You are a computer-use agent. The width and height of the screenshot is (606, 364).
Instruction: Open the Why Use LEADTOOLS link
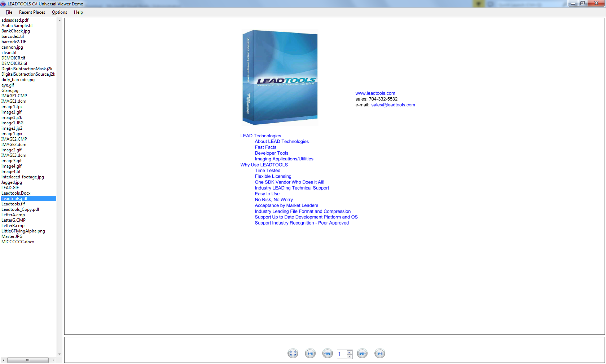pos(264,165)
